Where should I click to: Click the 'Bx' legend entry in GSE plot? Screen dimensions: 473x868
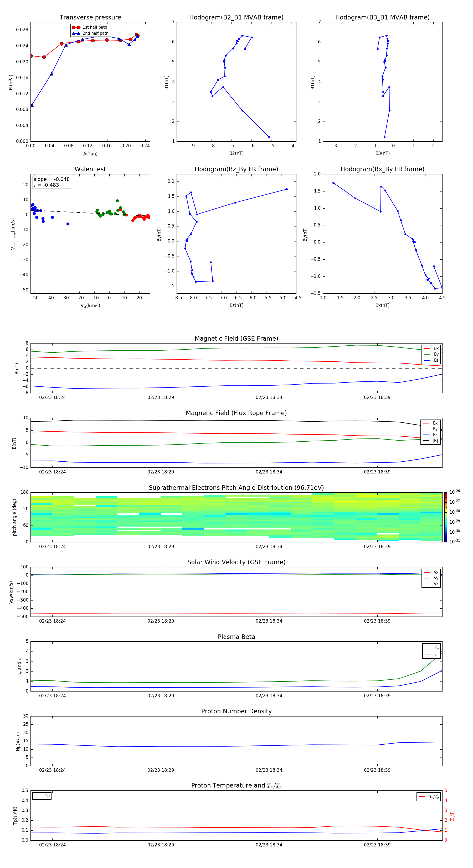click(431, 349)
